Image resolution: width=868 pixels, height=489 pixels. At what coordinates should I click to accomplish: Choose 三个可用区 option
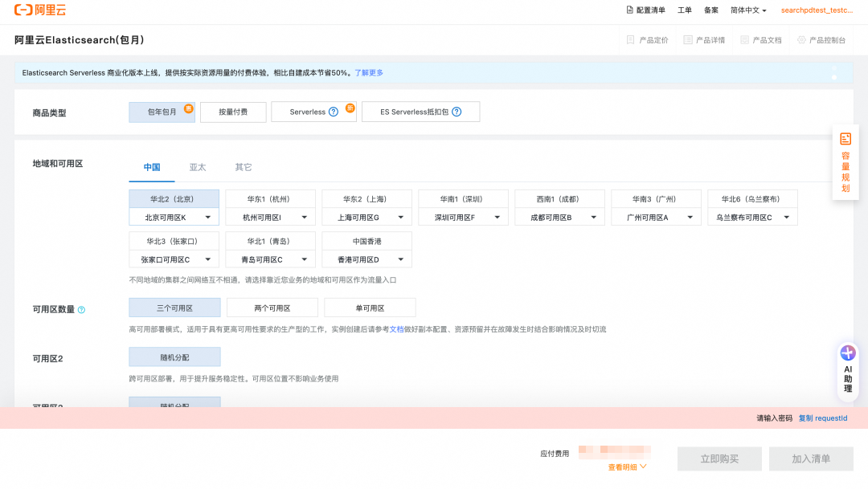(x=175, y=308)
